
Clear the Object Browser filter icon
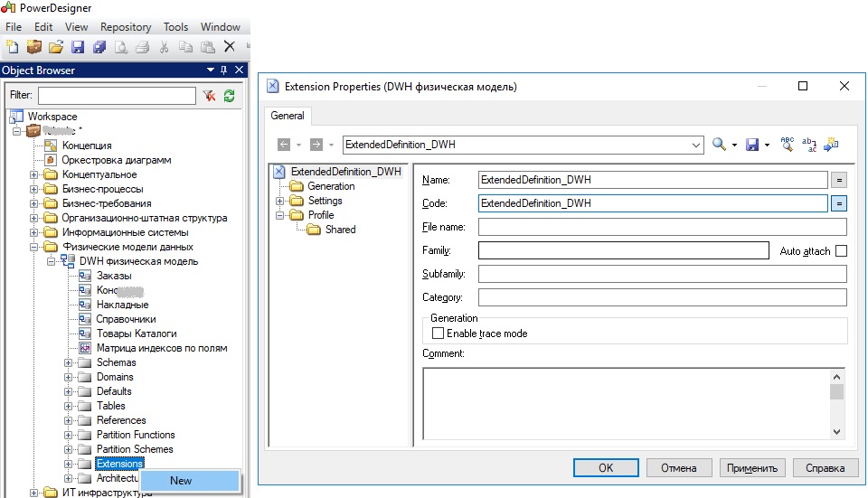(209, 96)
